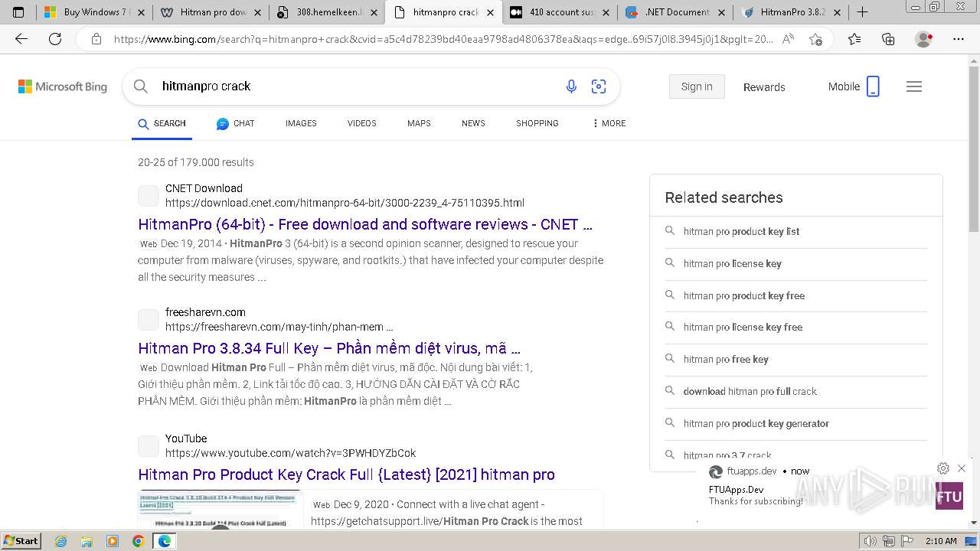Screen dimensions: 980x551
Task: Open the browser profile avatar
Action: (x=924, y=39)
